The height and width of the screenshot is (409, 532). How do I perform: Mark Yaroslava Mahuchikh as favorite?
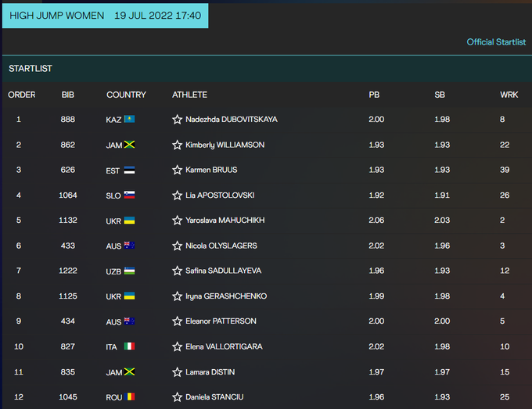(177, 221)
